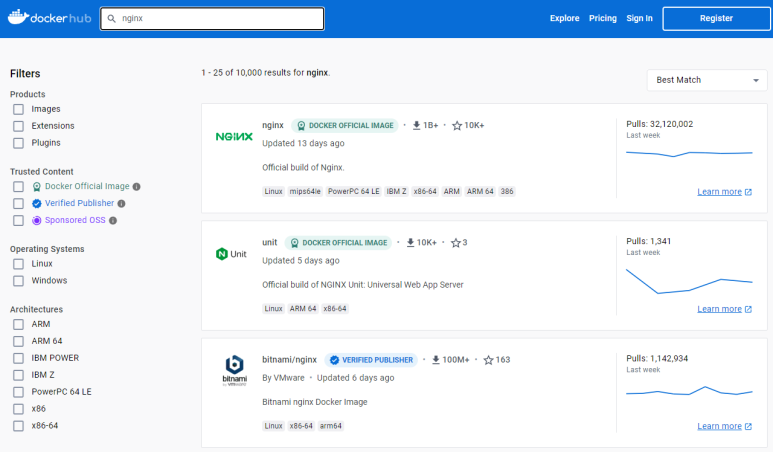Viewport: 773px width, 452px height.
Task: Click the external link icon in unit card
Action: [748, 309]
